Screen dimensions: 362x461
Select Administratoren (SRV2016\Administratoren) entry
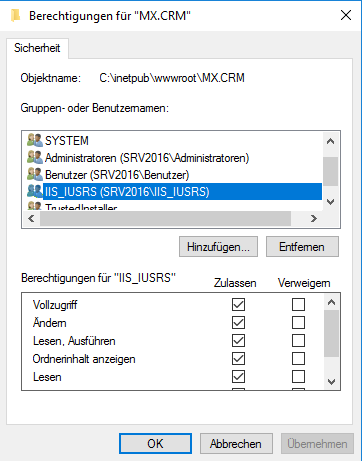[x=147, y=158]
